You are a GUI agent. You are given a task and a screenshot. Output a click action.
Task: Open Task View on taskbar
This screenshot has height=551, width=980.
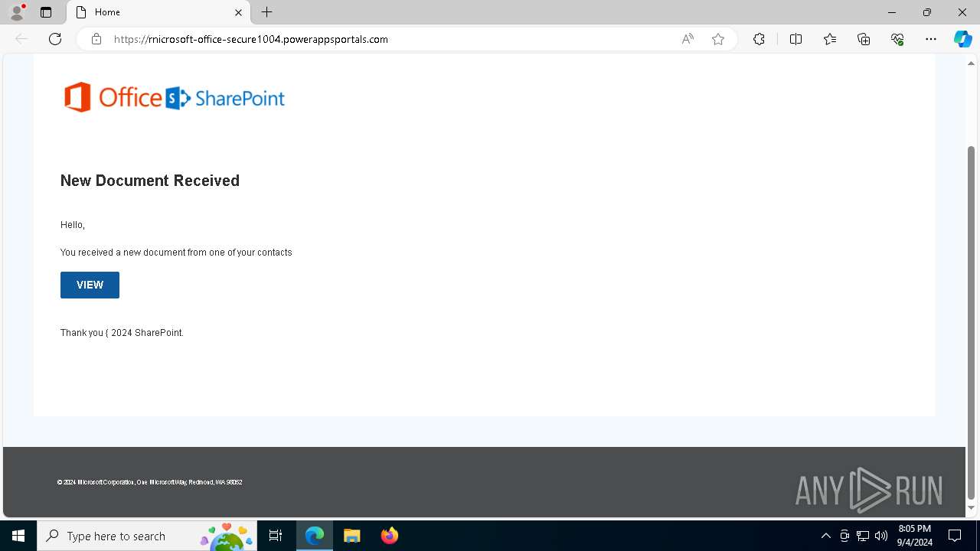coord(276,536)
